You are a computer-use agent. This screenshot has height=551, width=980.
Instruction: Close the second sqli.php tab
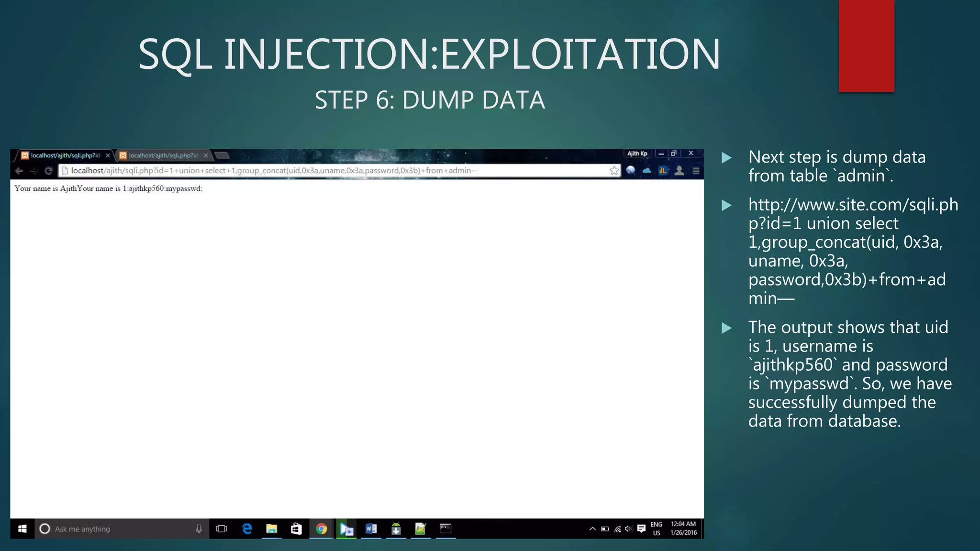[x=206, y=155]
